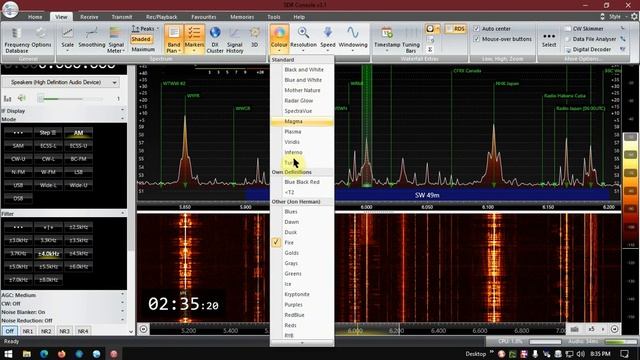Click the Smoothing ribbon icon
The height and width of the screenshot is (360, 640).
[x=91, y=38]
